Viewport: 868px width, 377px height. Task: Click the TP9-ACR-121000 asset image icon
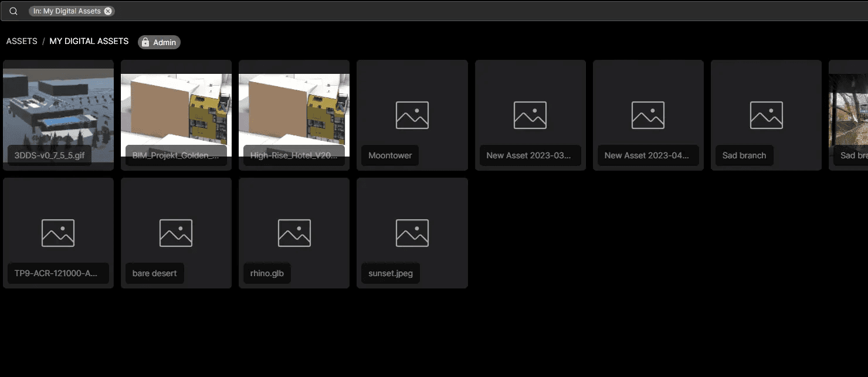[x=58, y=233]
